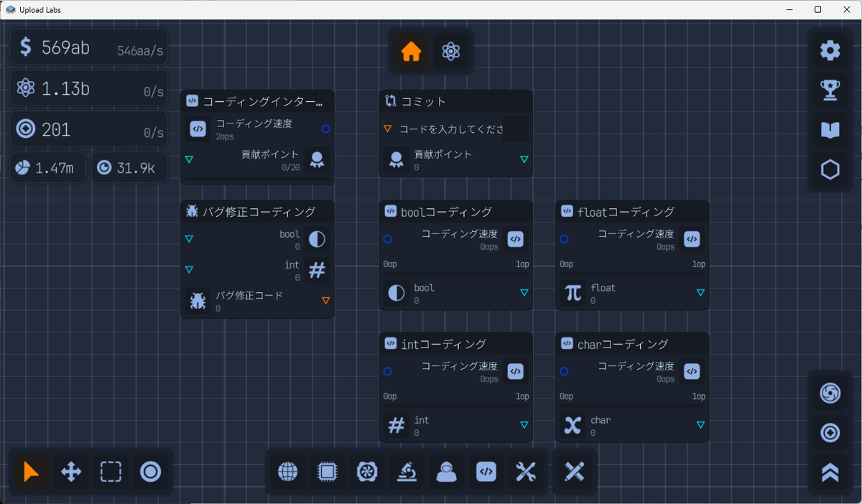Image resolution: width=862 pixels, height=504 pixels.
Task: Click the fan turbine icon in bottom toolbar
Action: coord(366,472)
